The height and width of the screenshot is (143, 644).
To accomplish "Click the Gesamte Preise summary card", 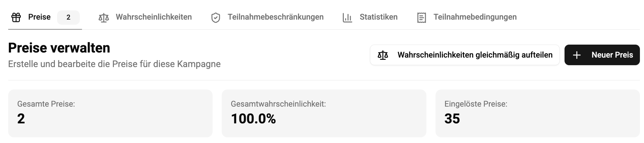I will 110,113.
